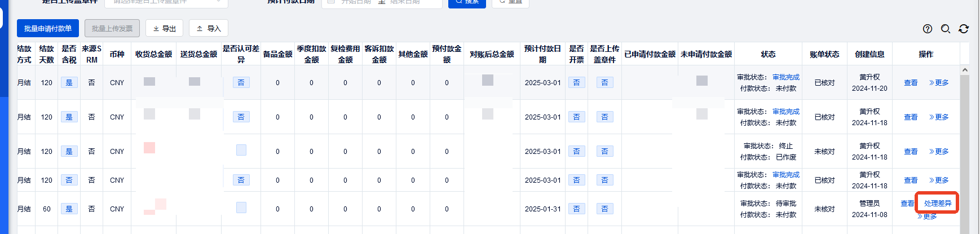This screenshot has height=234, width=980.
Task: Click 是否认可差异 tag 否 in 2024-11-20 row
Action: [x=241, y=83]
